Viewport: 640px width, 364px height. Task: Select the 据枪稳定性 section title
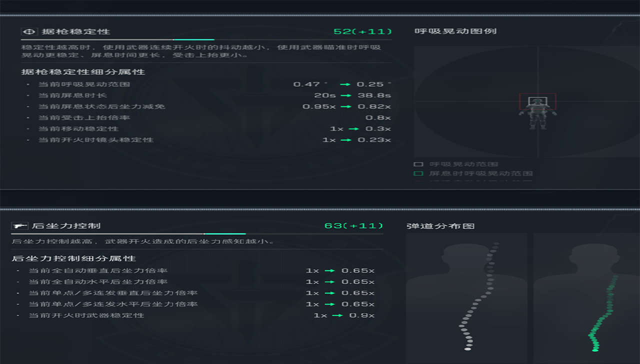(75, 31)
